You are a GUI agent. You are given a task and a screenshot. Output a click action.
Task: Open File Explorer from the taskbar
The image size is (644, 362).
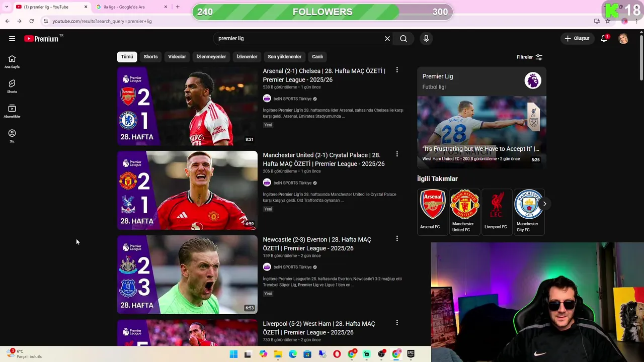click(x=278, y=354)
